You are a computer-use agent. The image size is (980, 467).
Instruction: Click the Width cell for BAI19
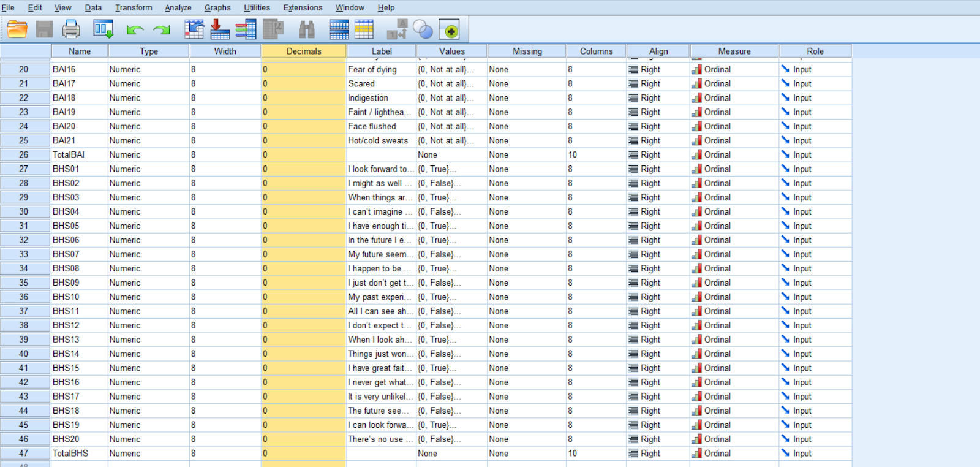tap(225, 112)
